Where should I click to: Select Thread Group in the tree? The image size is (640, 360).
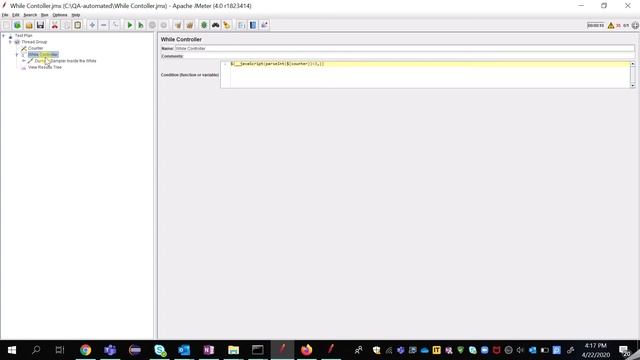click(34, 42)
